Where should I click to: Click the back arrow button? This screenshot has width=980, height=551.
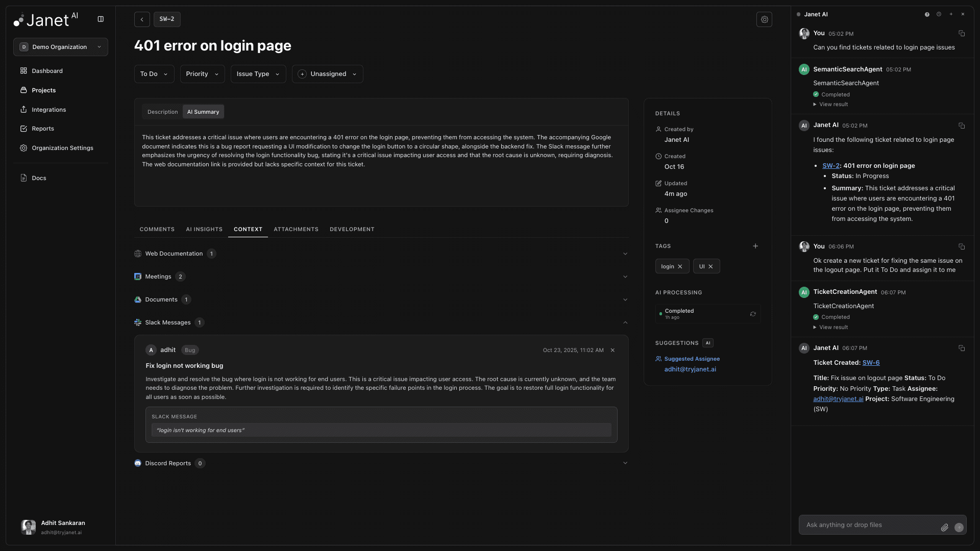142,19
